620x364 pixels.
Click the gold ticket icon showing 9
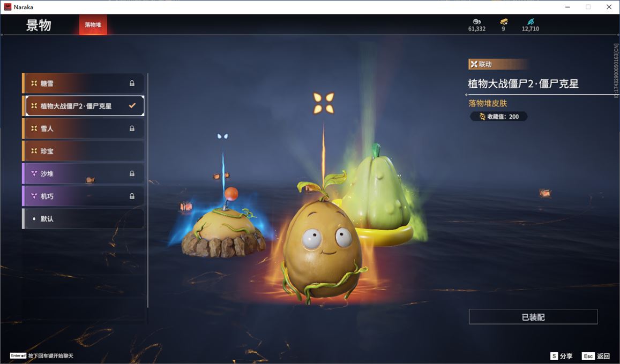(x=504, y=21)
